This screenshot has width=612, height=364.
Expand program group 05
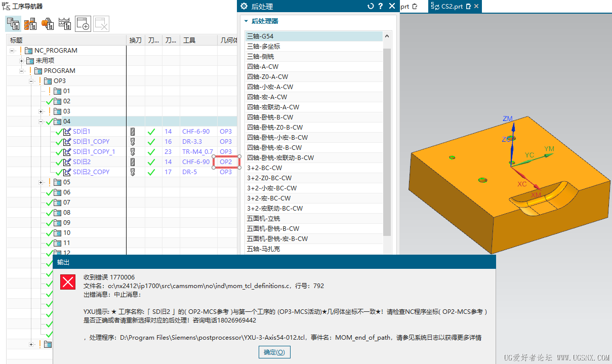point(41,182)
